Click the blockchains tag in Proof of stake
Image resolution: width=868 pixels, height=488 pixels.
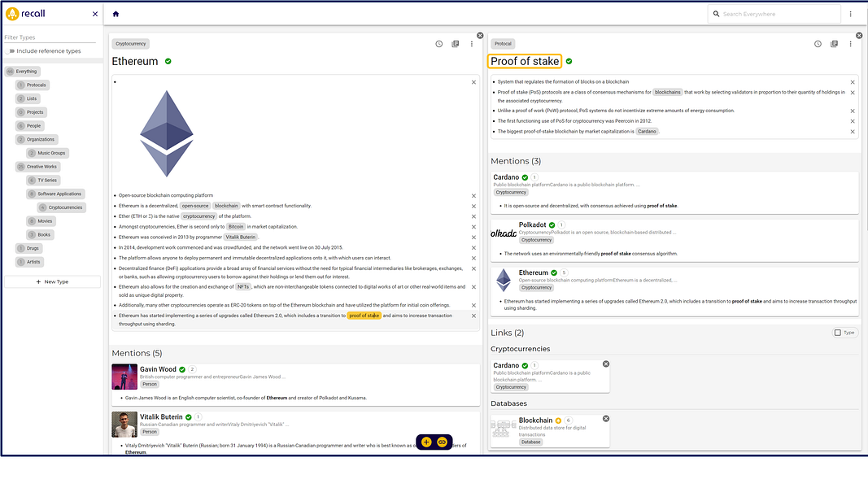668,93
